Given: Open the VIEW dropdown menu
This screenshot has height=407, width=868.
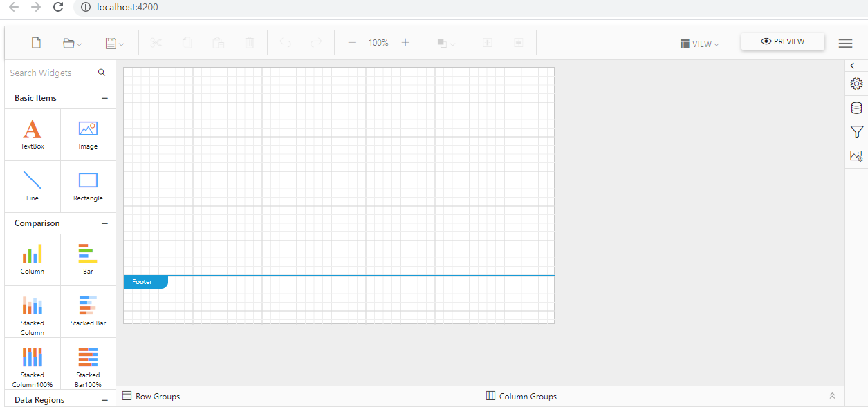Looking at the screenshot, I should (700, 44).
